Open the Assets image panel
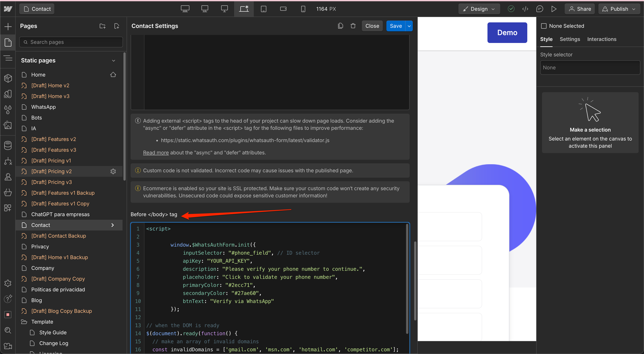 8,125
